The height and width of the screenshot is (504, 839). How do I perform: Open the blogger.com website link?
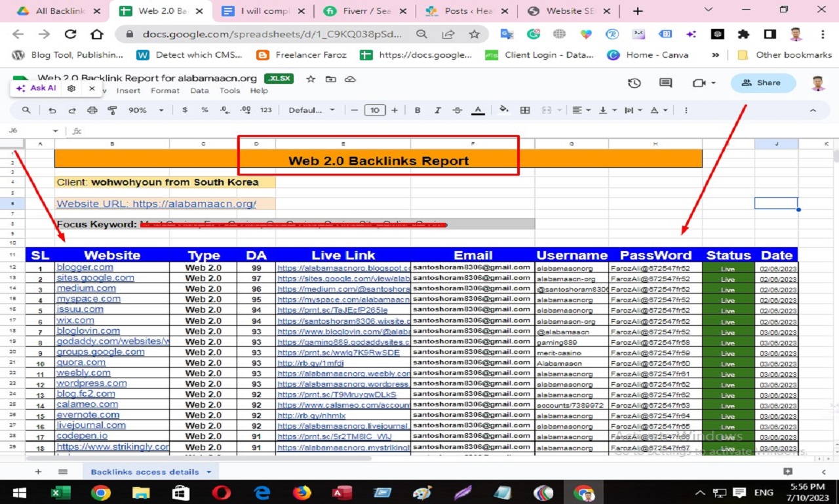pyautogui.click(x=85, y=267)
